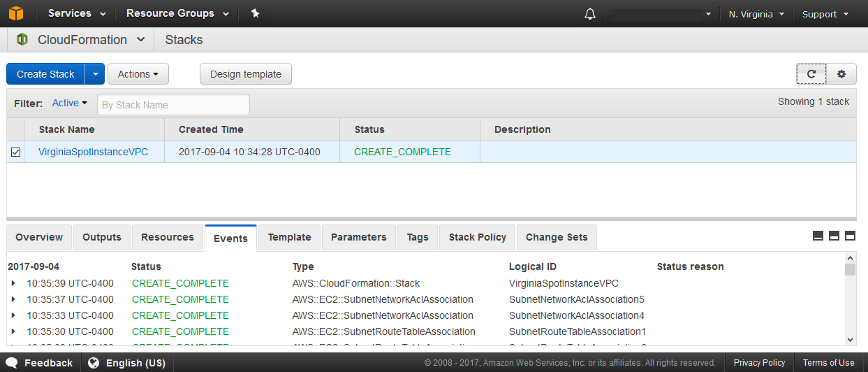Click the Showing 1 stack text
Viewport: 868px width, 372px height.
pos(814,101)
